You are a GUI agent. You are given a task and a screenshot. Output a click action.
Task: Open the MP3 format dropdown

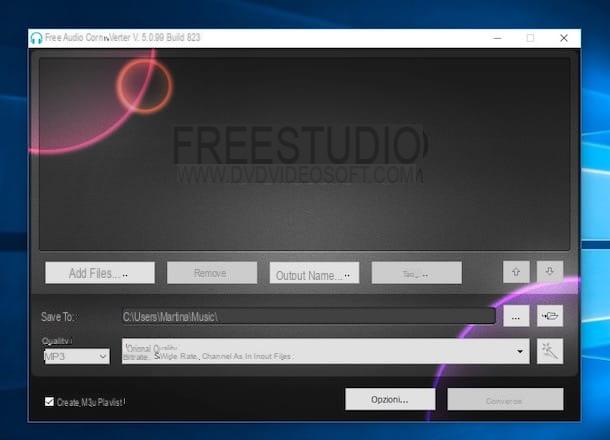click(77, 356)
